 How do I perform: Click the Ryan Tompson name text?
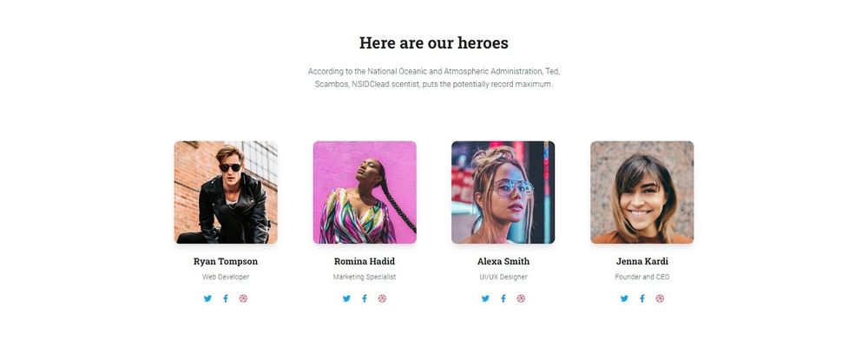click(226, 262)
